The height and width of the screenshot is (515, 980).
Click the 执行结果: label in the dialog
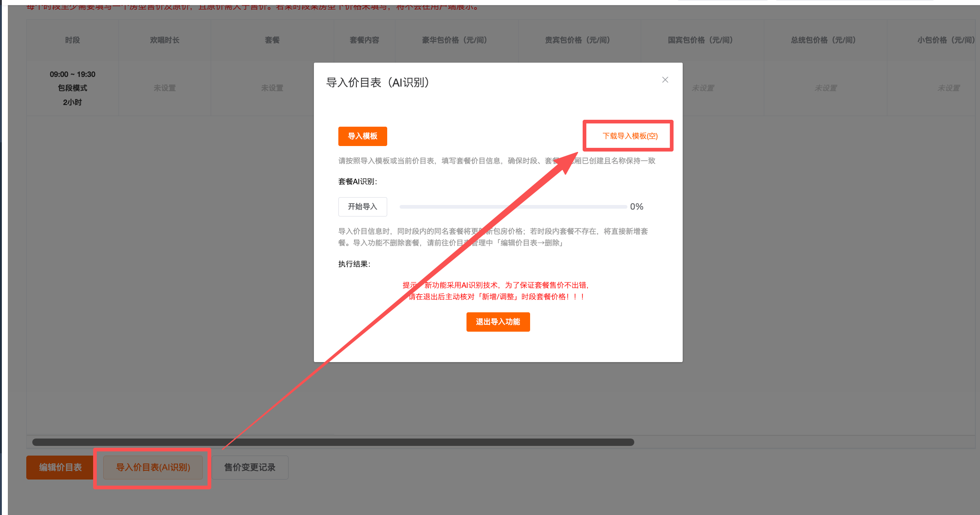click(354, 264)
